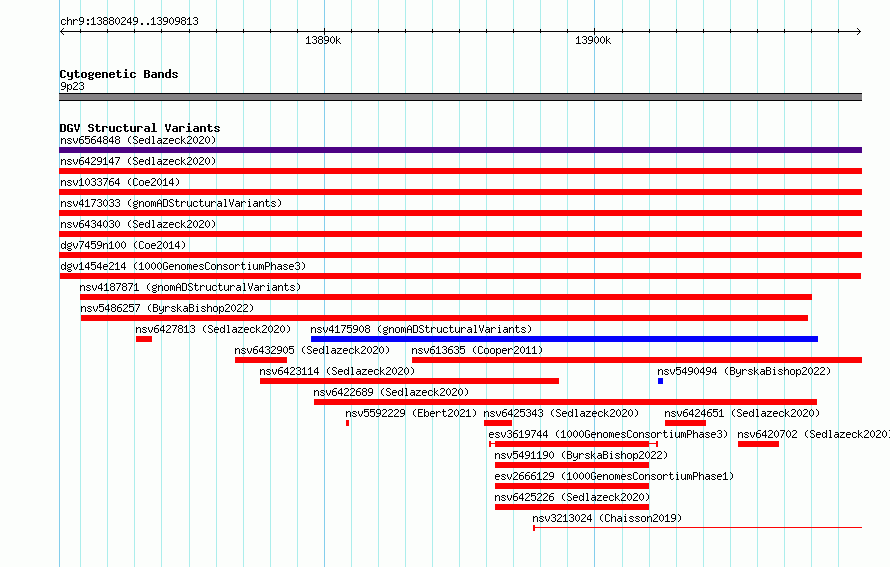Image resolution: width=890 pixels, height=567 pixels.
Task: Select nsv6420702 (Sedlazeck2020) label
Action: coord(813,434)
